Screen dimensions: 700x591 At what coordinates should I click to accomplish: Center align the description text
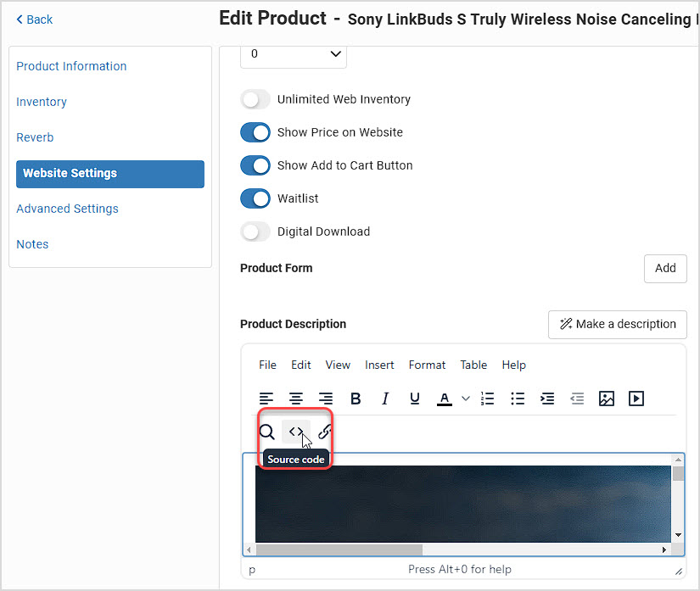coord(295,399)
